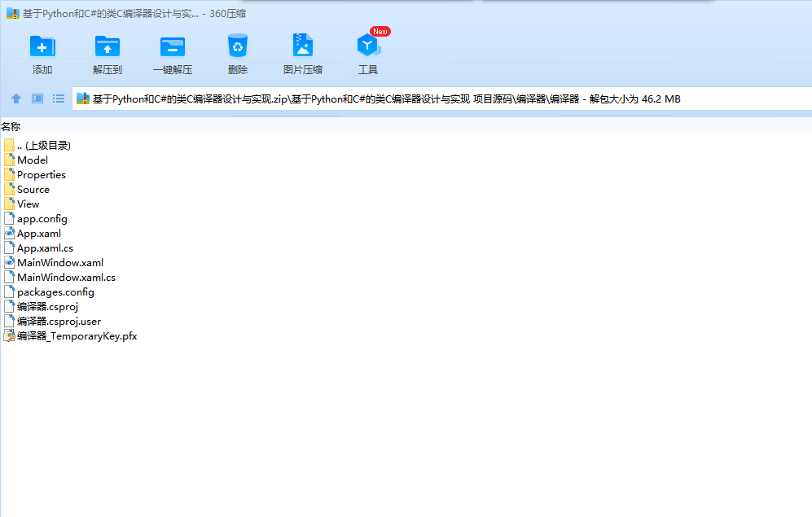Viewport: 812px width, 517px height.
Task: Click the MainWindow.xaml file icon
Action: click(9, 263)
